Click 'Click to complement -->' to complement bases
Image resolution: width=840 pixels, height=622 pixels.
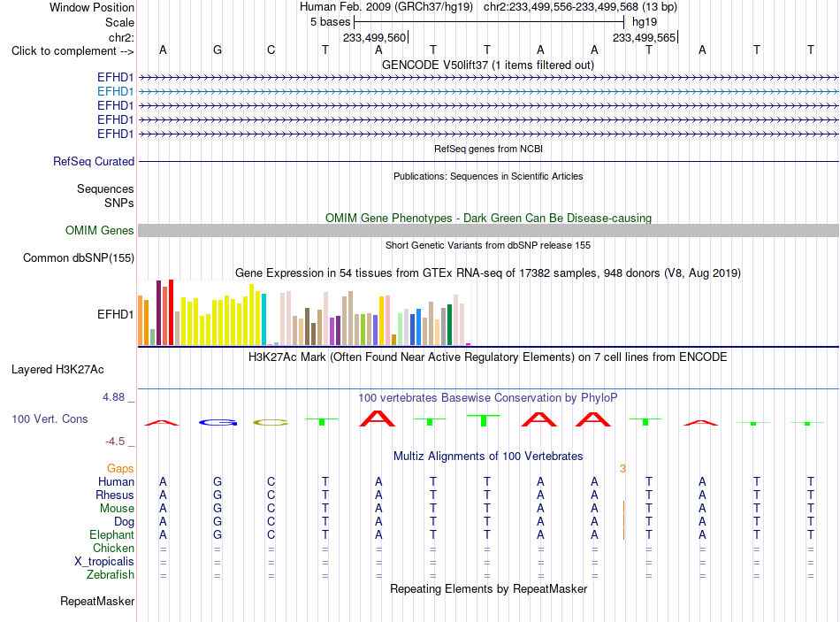click(73, 51)
